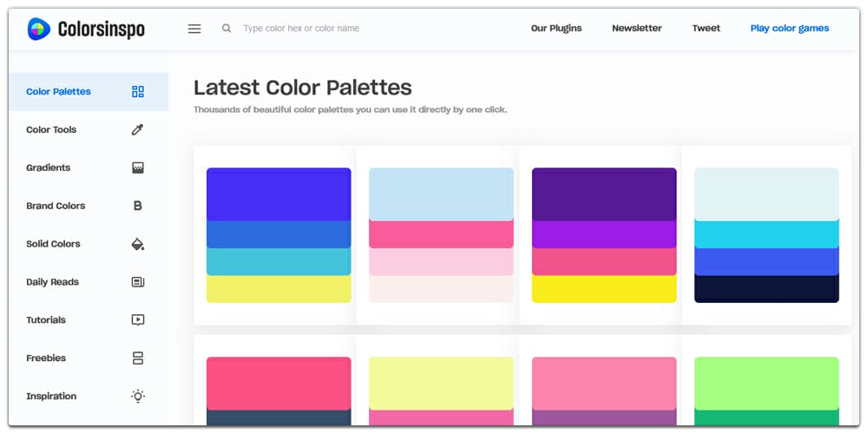The width and height of the screenshot is (868, 434).
Task: Pick the pastel yellow swatch in second row
Action: (441, 383)
